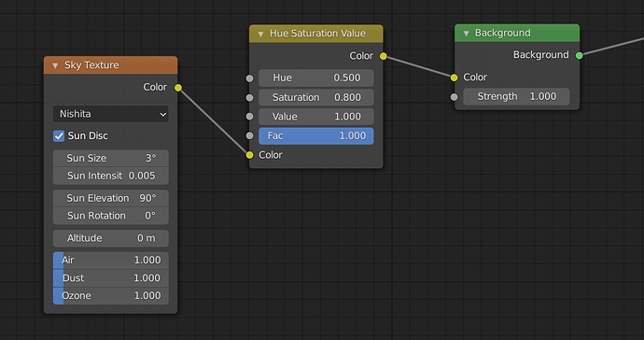Click the Dust density slider
644x340 pixels.
click(111, 278)
